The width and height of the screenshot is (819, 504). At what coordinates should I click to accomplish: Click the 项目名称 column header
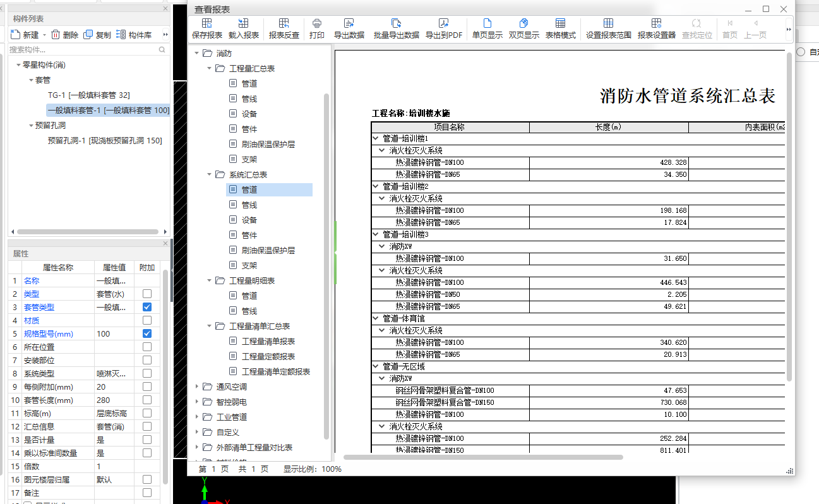450,127
